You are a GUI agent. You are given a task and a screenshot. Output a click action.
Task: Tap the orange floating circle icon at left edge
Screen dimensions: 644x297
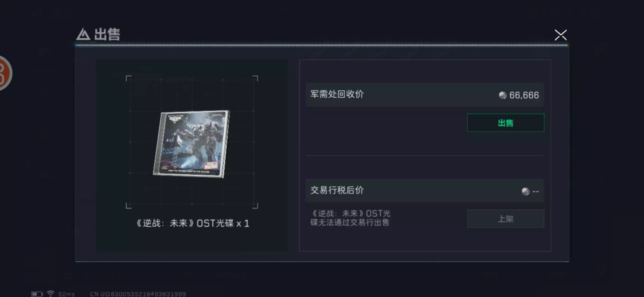pyautogui.click(x=5, y=73)
